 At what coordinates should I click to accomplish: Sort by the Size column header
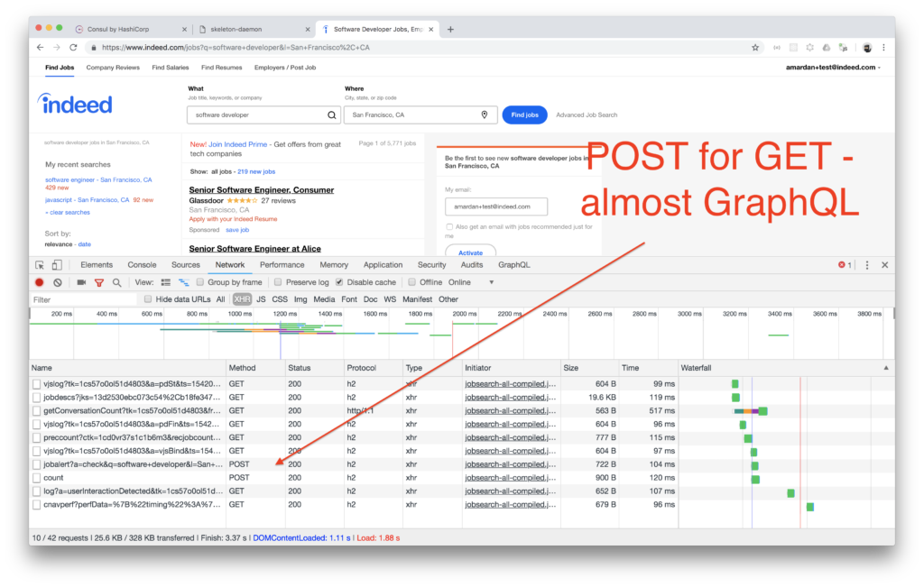[589, 368]
